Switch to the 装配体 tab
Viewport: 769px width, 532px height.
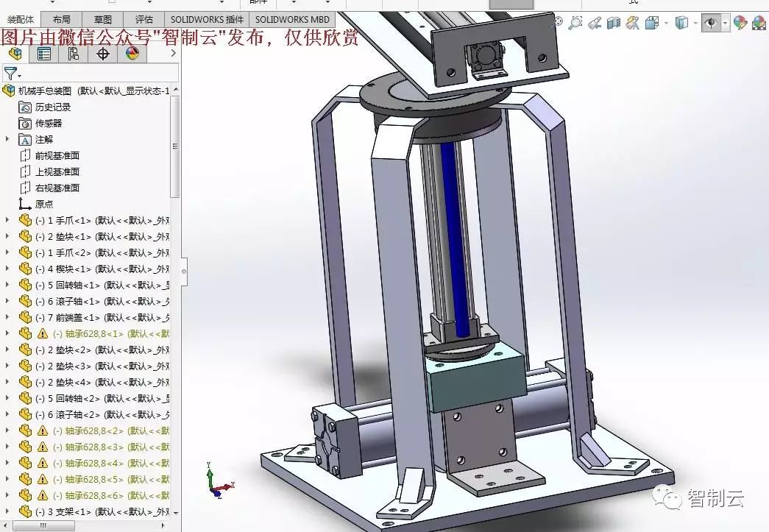coord(21,20)
